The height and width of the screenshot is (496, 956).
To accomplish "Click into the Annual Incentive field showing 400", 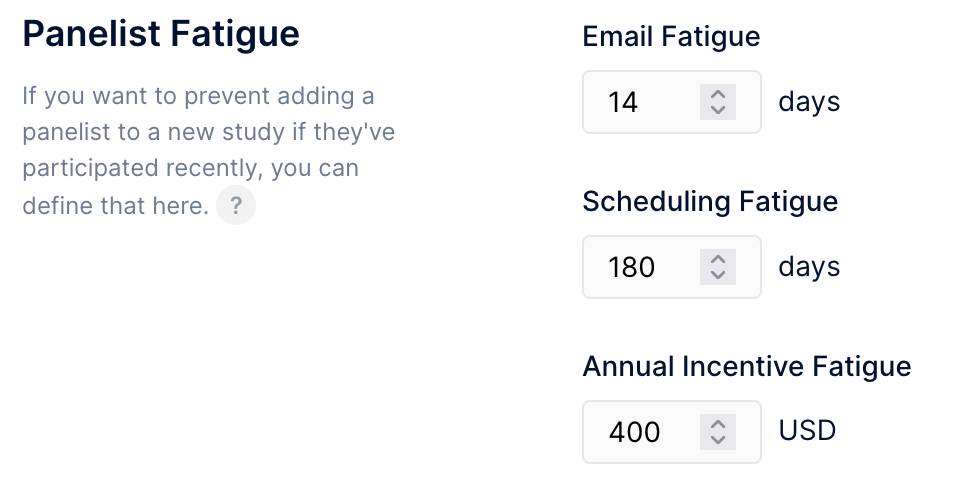I will pyautogui.click(x=672, y=432).
